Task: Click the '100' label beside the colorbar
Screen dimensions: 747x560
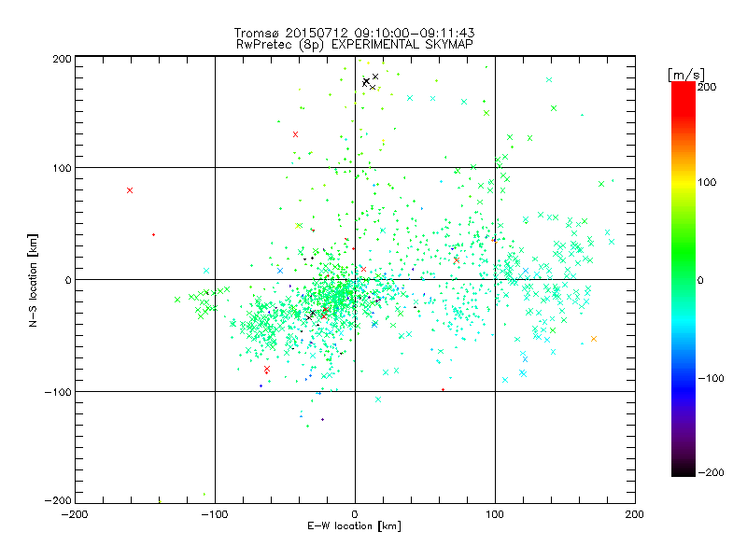Action: (x=707, y=182)
